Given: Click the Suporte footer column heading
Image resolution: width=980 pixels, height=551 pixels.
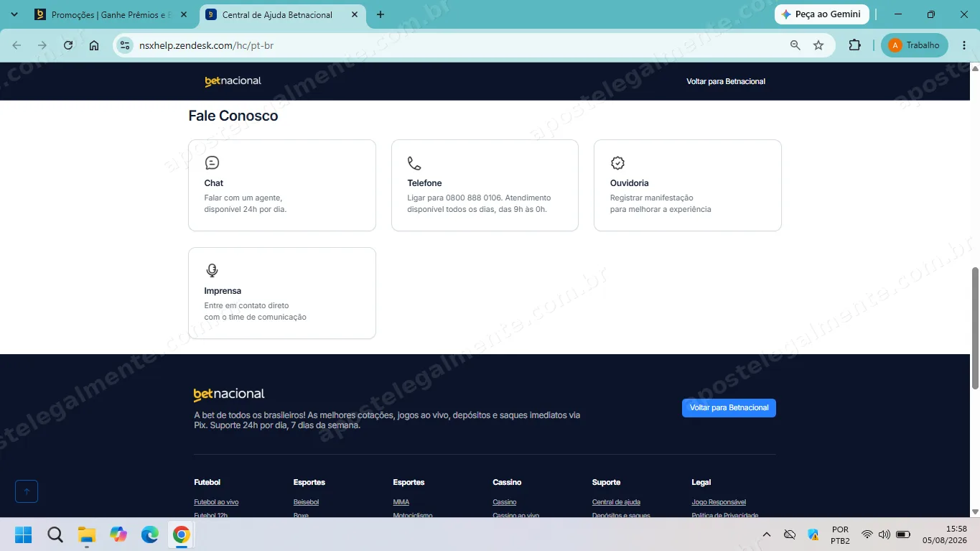Looking at the screenshot, I should click(607, 482).
